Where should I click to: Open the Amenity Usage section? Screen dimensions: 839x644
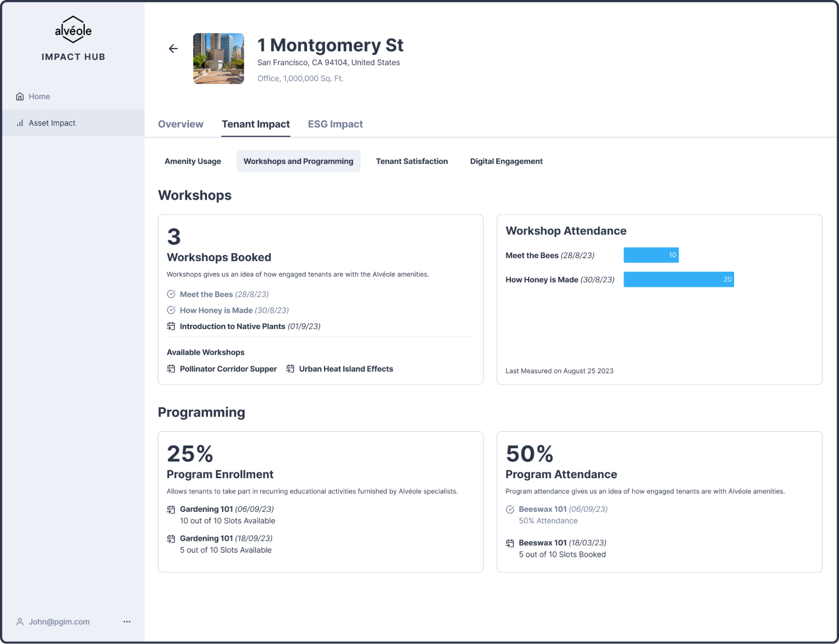tap(193, 161)
